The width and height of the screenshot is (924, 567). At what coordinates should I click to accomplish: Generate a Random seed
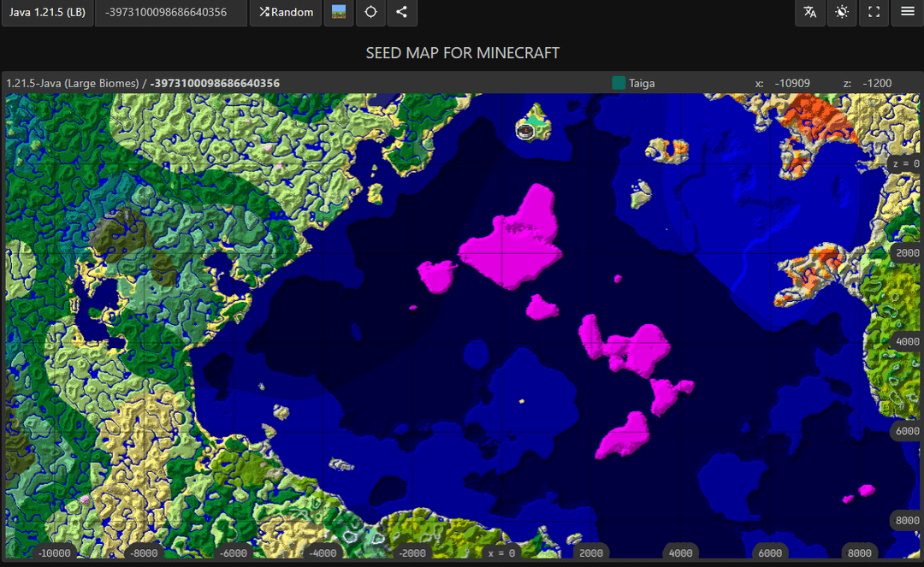(287, 13)
